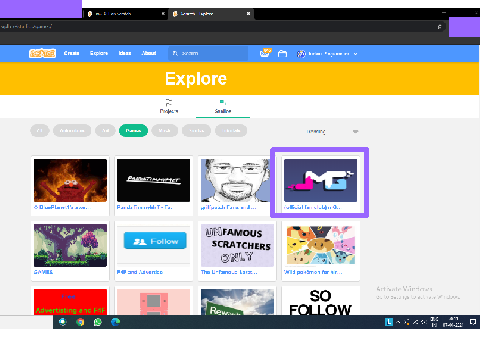Click the Create link in the navbar
This screenshot has width=480, height=360.
point(71,53)
